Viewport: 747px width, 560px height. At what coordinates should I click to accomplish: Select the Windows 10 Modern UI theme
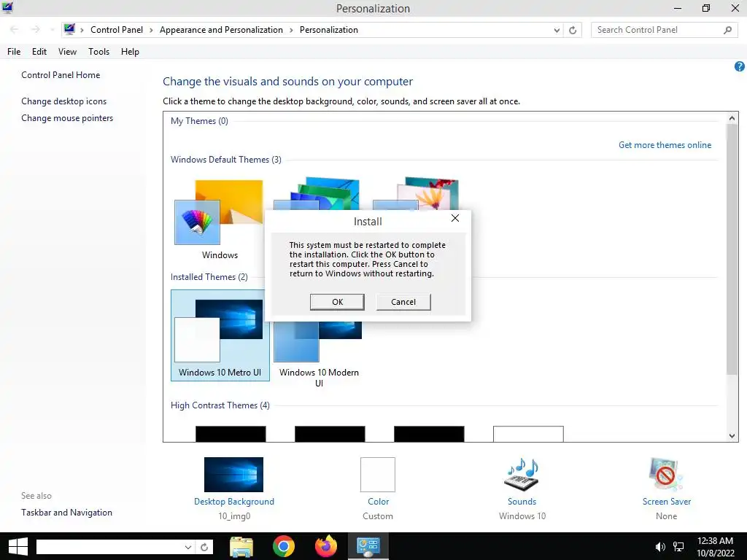(319, 355)
